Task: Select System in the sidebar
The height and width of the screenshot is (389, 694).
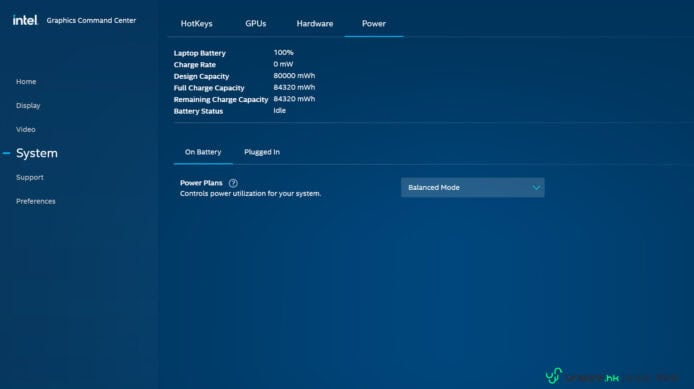Action: [x=37, y=153]
